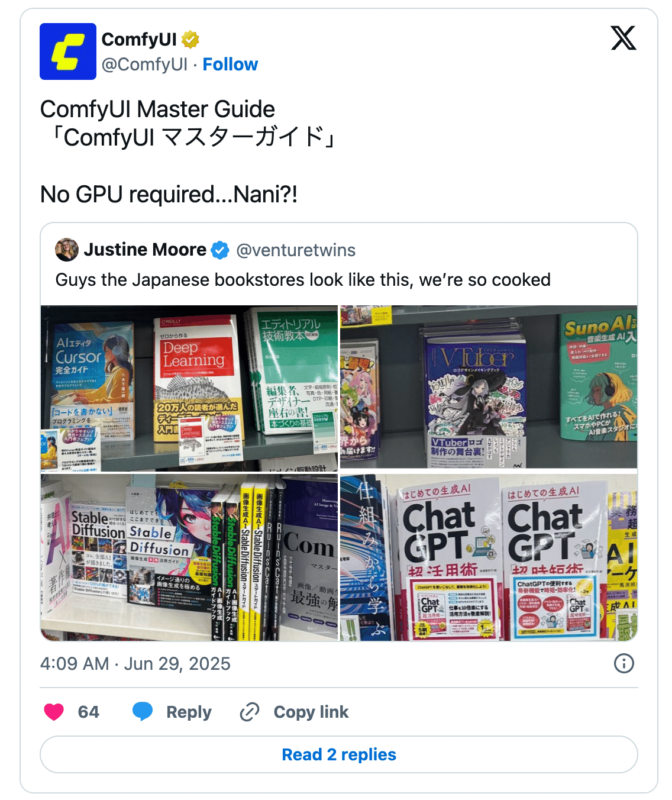Click ComfyUI gold verified badge
Viewport: 672px width, 800px height.
[190, 40]
